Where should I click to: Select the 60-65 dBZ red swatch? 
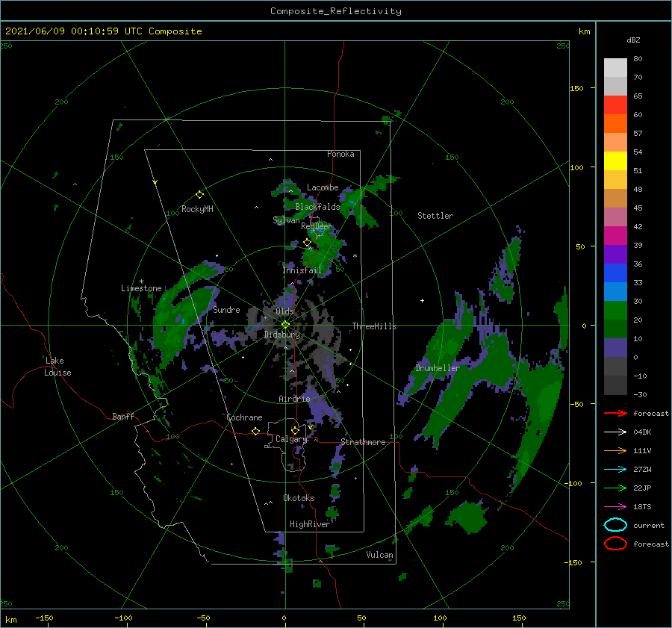click(615, 105)
